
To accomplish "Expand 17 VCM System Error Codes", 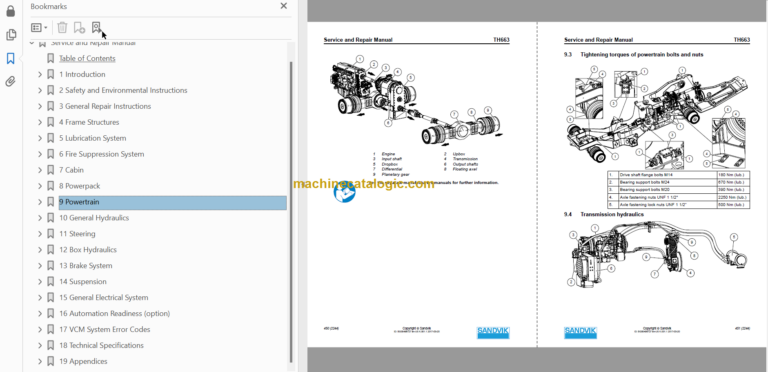I will (40, 329).
